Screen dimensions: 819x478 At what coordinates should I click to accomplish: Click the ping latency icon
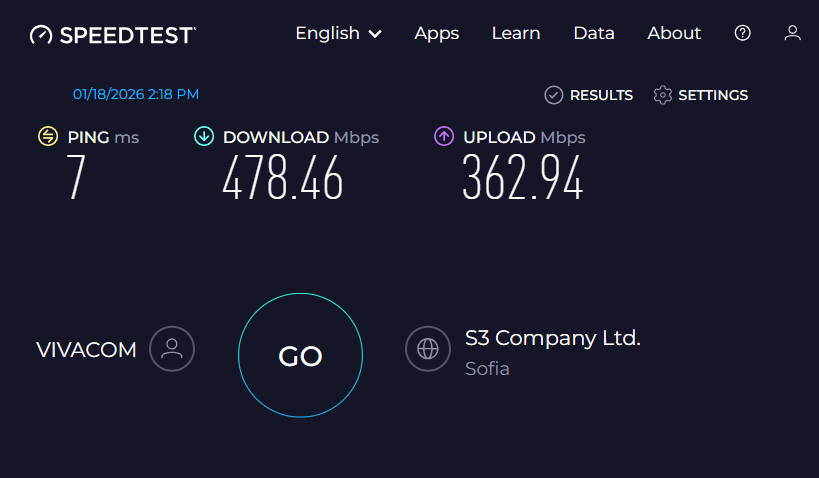48,137
